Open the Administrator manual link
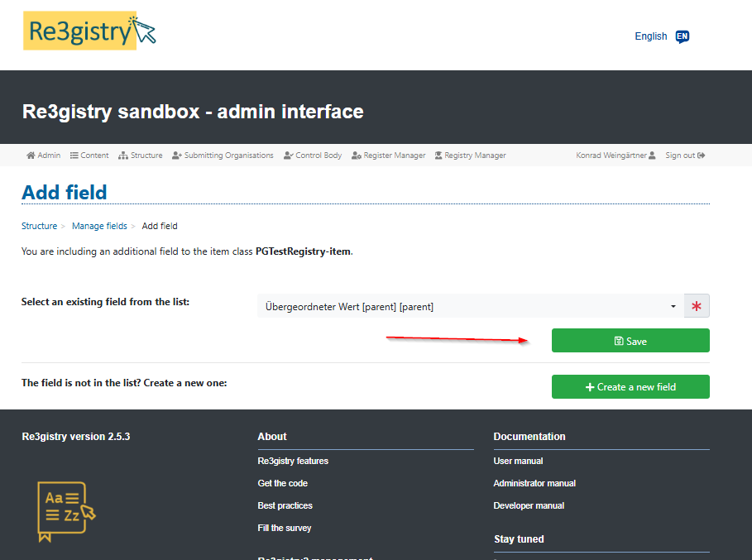752x560 pixels. [x=534, y=483]
